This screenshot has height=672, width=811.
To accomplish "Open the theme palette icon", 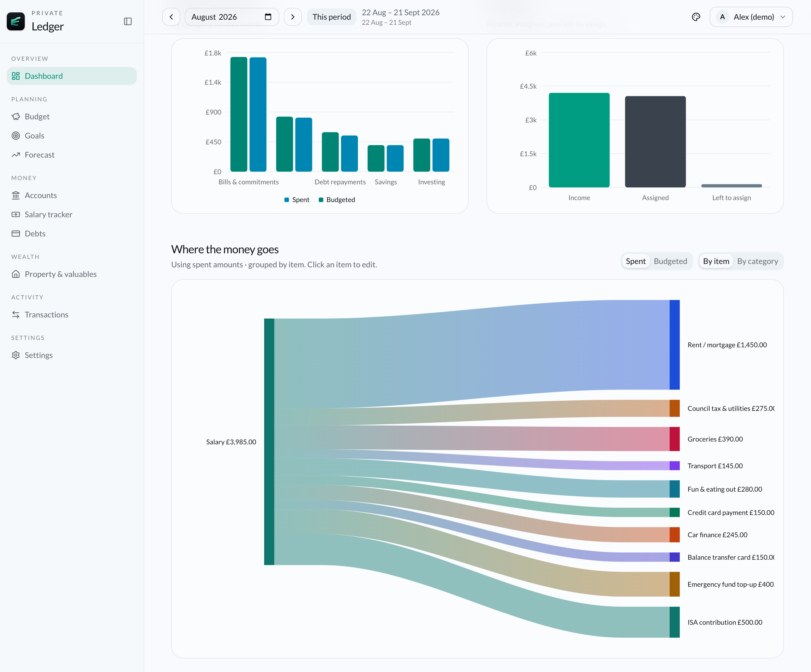I will point(696,17).
